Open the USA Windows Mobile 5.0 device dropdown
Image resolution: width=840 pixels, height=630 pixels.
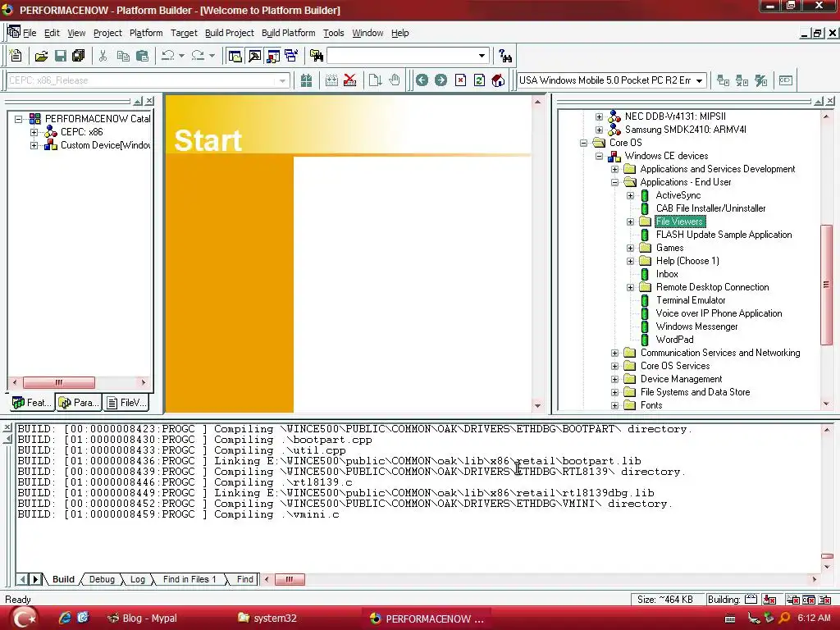click(x=699, y=81)
